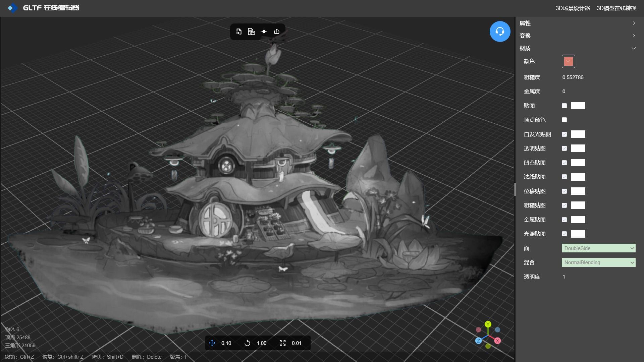Screen dimensions: 644x362
Task: Click the 法线贴图 texture thumbnail
Action: [x=578, y=177]
